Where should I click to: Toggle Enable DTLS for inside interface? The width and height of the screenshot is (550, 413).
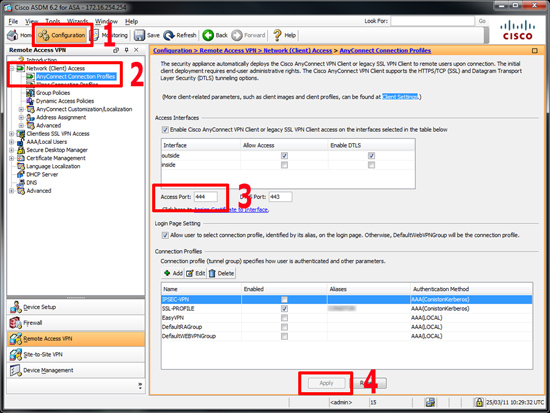[x=371, y=165]
